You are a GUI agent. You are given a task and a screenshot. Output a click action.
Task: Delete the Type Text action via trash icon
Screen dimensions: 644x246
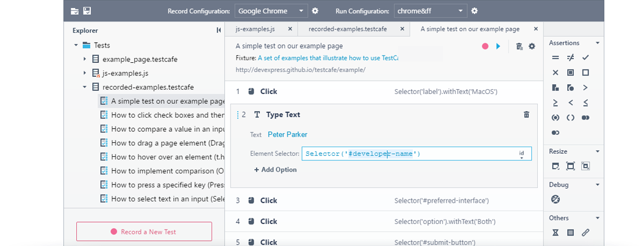coord(527,114)
